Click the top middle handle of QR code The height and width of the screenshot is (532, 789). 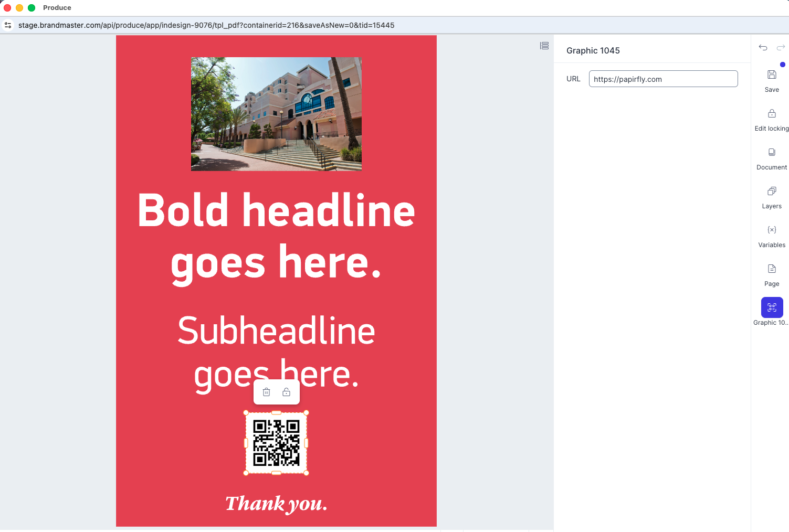click(x=276, y=413)
